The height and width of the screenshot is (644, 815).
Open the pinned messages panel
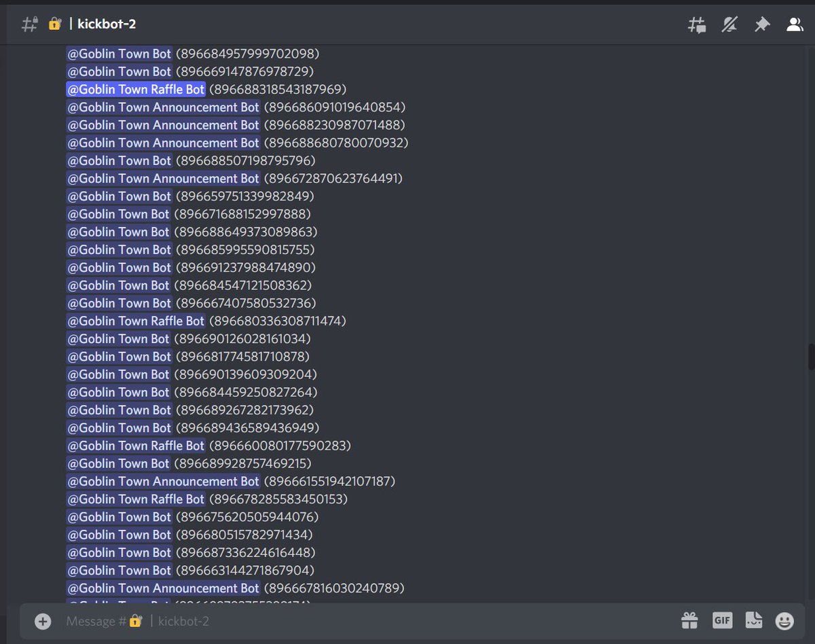click(762, 24)
